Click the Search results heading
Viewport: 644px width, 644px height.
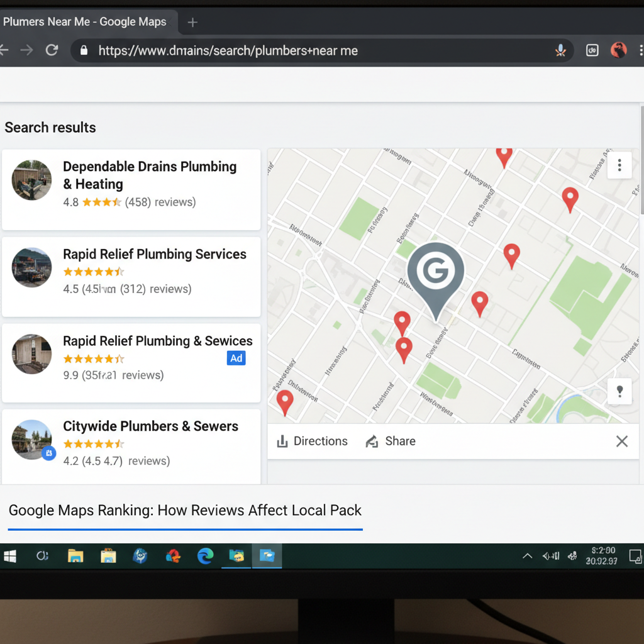tap(50, 127)
